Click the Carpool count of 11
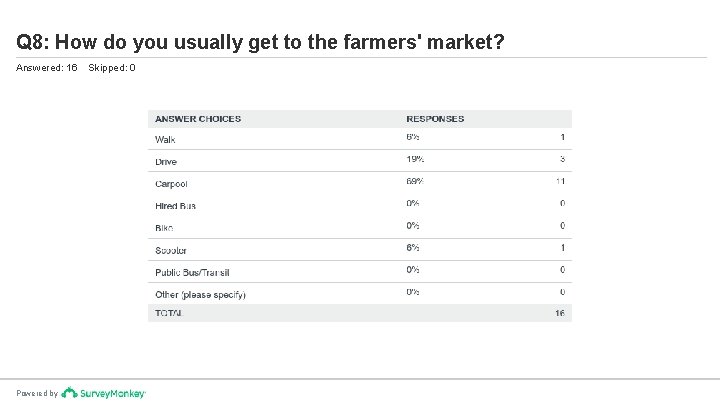The height and width of the screenshot is (405, 720). [561, 181]
